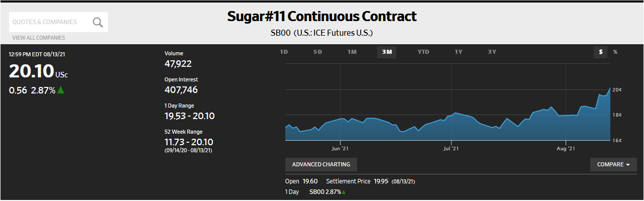Open the View All Companies link

click(x=39, y=38)
